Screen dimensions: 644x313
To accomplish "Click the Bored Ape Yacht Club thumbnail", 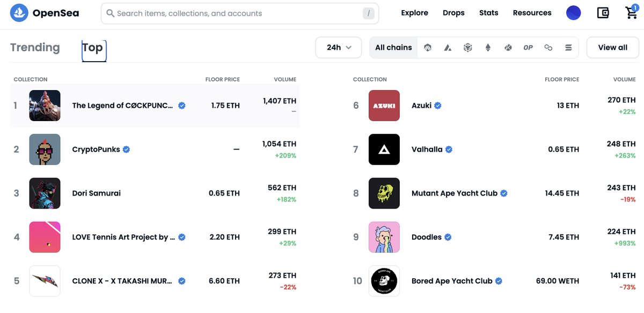I will click(x=384, y=281).
